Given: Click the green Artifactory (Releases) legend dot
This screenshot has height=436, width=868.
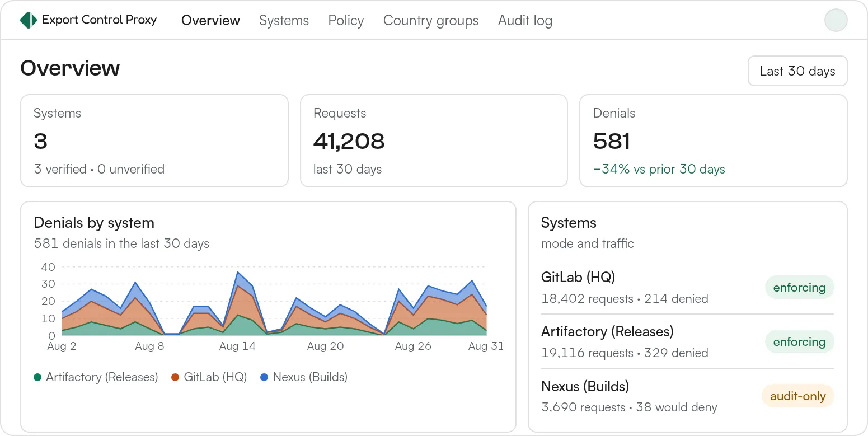Looking at the screenshot, I should (x=37, y=377).
